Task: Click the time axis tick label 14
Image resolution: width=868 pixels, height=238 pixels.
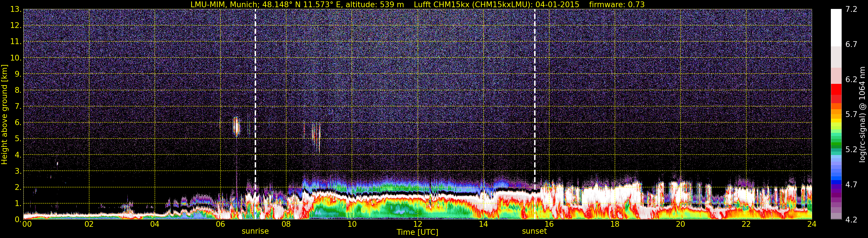Action: click(x=483, y=224)
